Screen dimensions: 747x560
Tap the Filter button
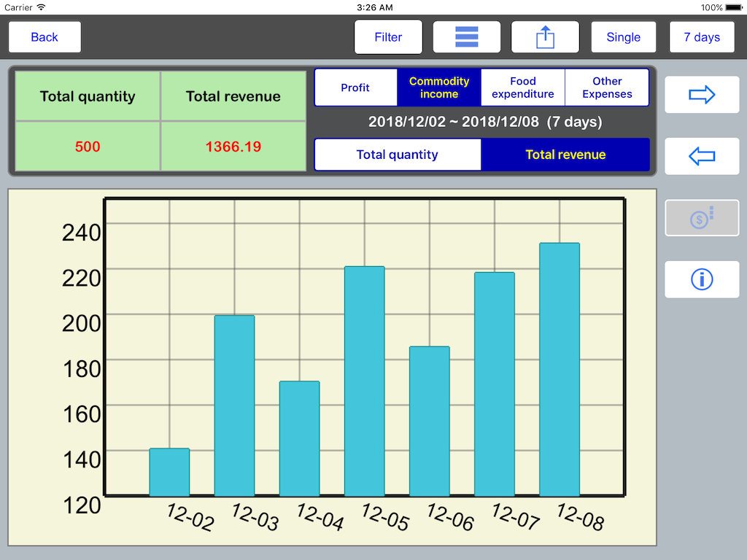coord(388,36)
